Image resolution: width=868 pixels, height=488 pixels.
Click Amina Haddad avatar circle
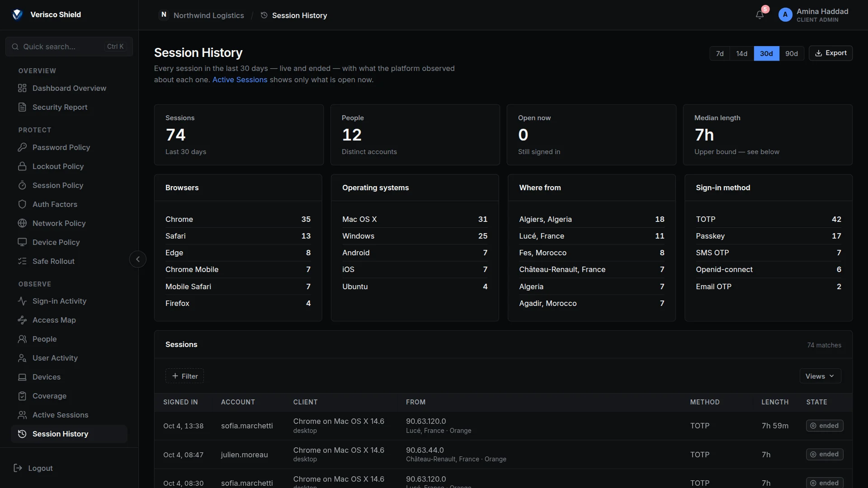(x=785, y=15)
